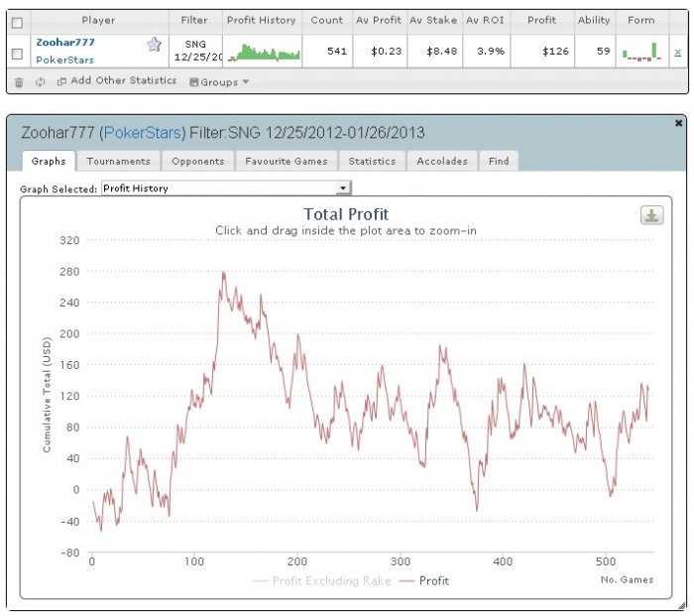This screenshot has width=694, height=616.
Task: Open the Find tab
Action: 499,162
